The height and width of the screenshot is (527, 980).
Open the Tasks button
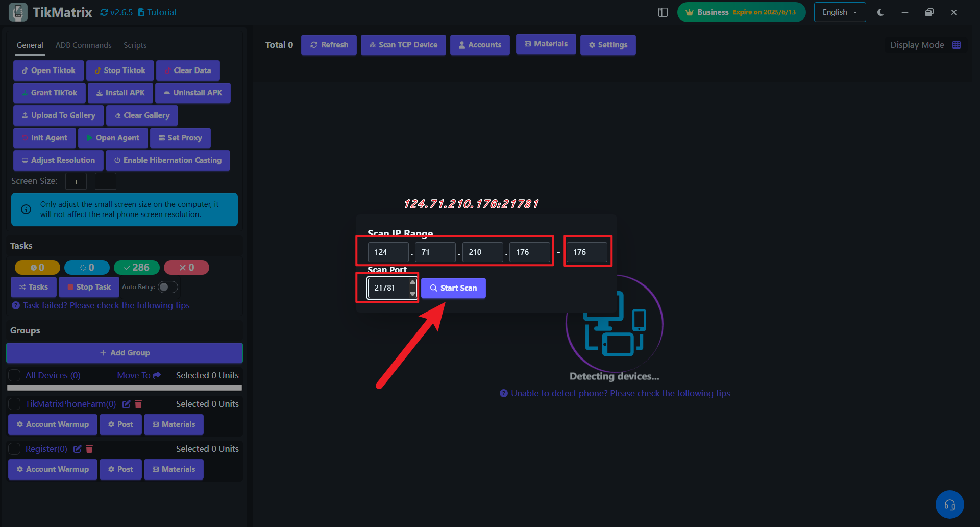pyautogui.click(x=34, y=287)
